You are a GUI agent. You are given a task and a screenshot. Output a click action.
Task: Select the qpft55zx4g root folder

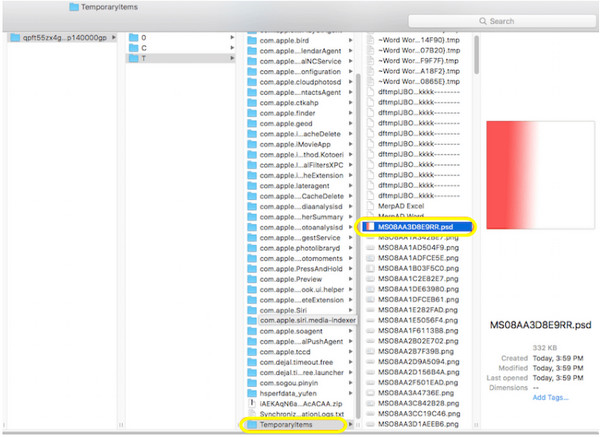[60, 37]
